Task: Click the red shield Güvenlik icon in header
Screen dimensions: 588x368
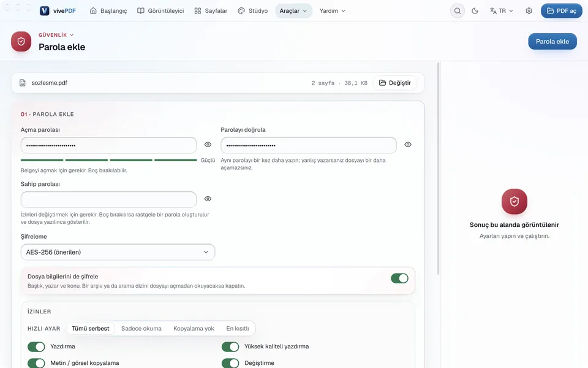Action: tap(21, 41)
